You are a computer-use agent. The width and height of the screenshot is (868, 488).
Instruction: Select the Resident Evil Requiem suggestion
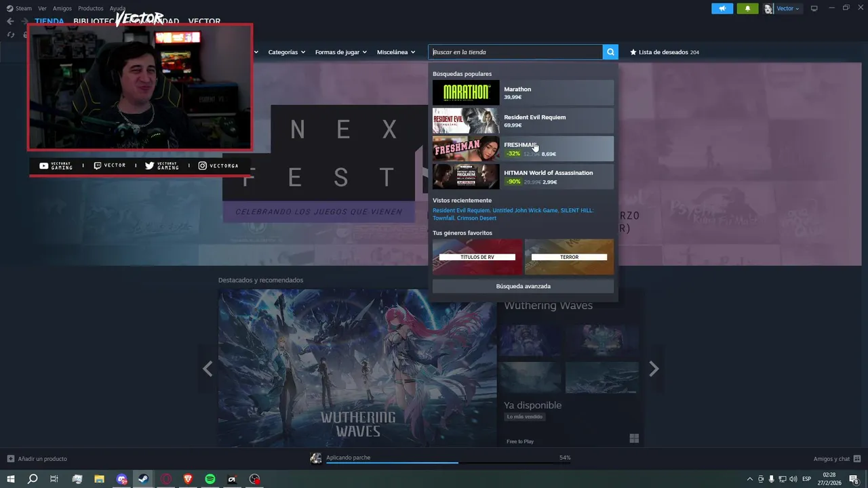523,121
